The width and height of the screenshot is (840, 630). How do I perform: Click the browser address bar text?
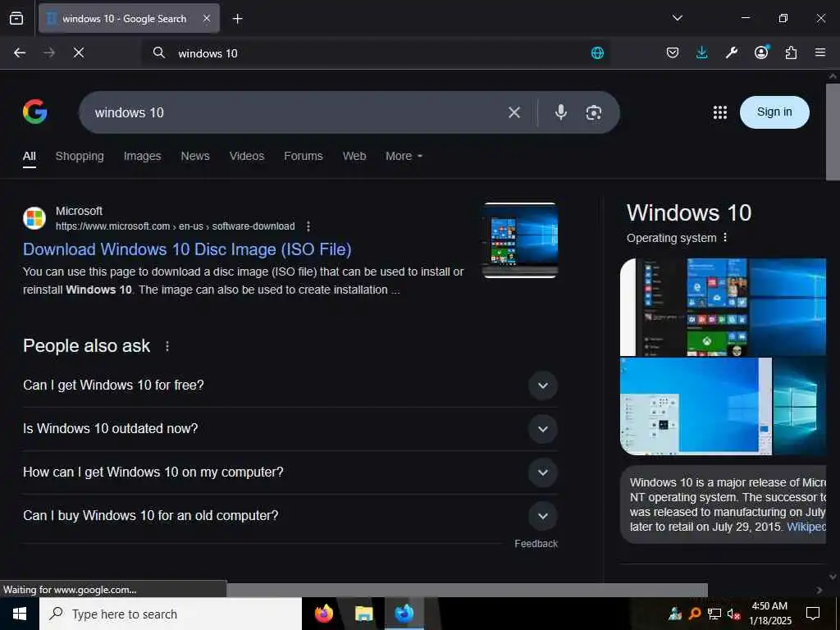[x=208, y=53]
